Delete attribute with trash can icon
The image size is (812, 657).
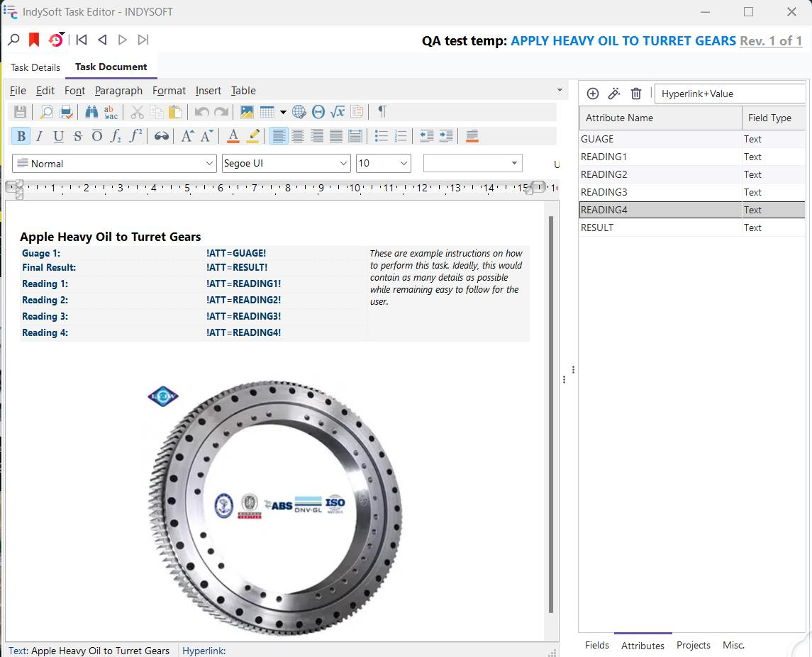point(636,94)
